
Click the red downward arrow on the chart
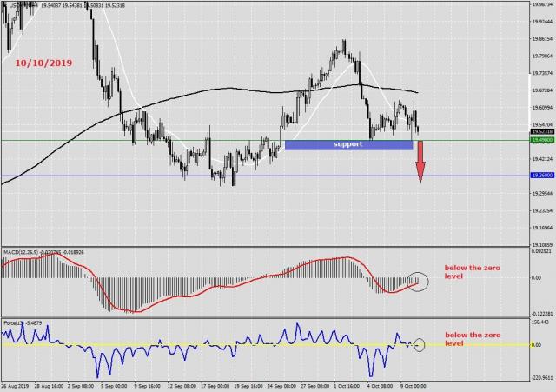point(420,163)
